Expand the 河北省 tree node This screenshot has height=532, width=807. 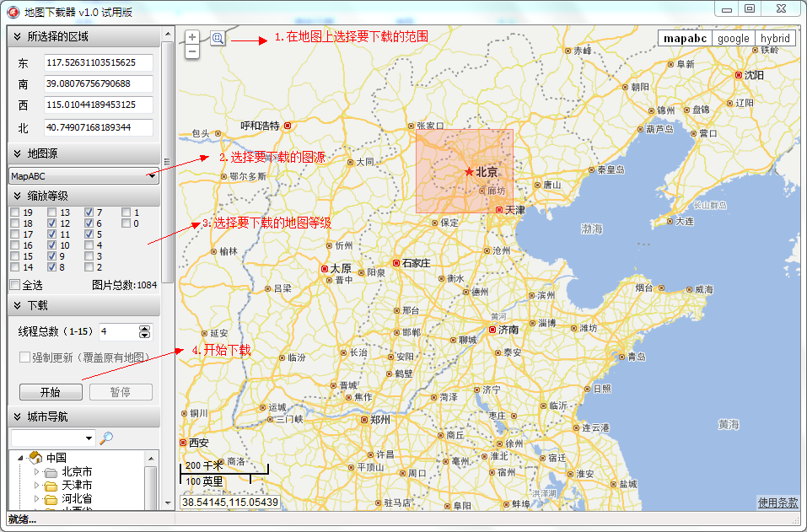coord(36,498)
